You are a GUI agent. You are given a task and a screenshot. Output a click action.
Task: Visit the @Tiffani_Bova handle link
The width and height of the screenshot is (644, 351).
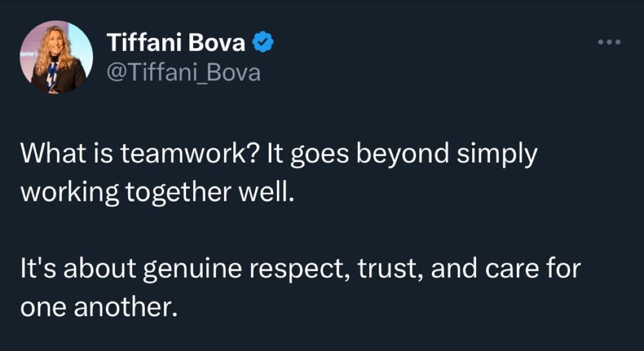(x=184, y=73)
